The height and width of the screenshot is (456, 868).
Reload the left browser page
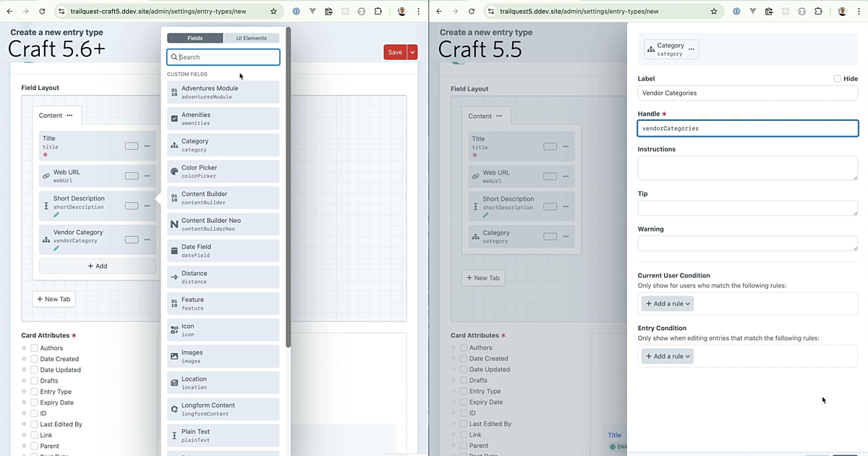point(42,12)
